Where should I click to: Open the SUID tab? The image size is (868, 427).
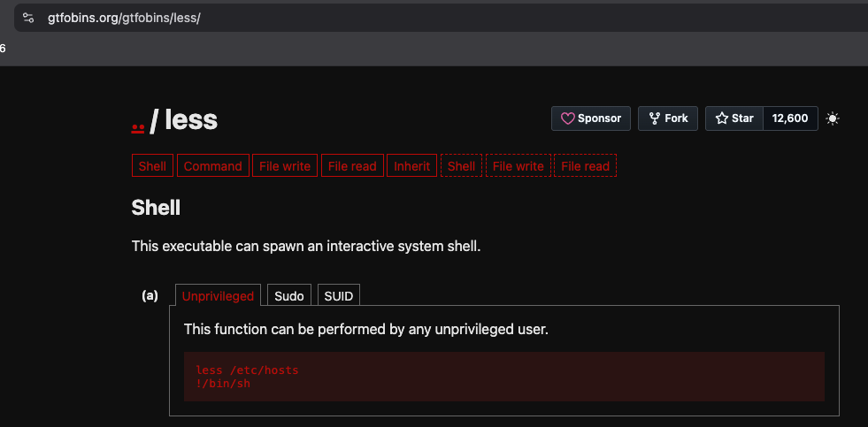tap(339, 296)
